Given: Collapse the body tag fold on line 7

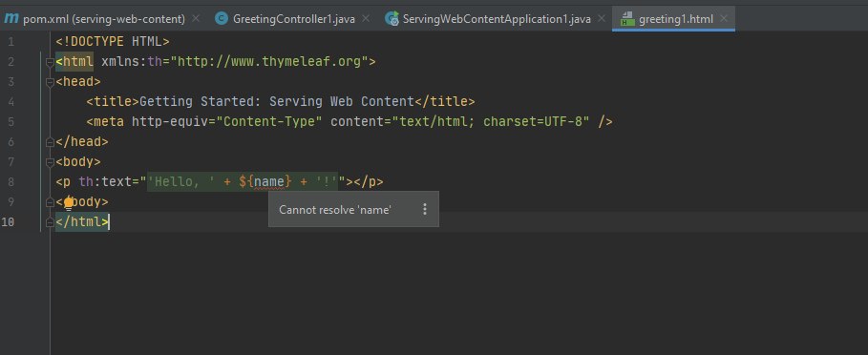Looking at the screenshot, I should 50,162.
